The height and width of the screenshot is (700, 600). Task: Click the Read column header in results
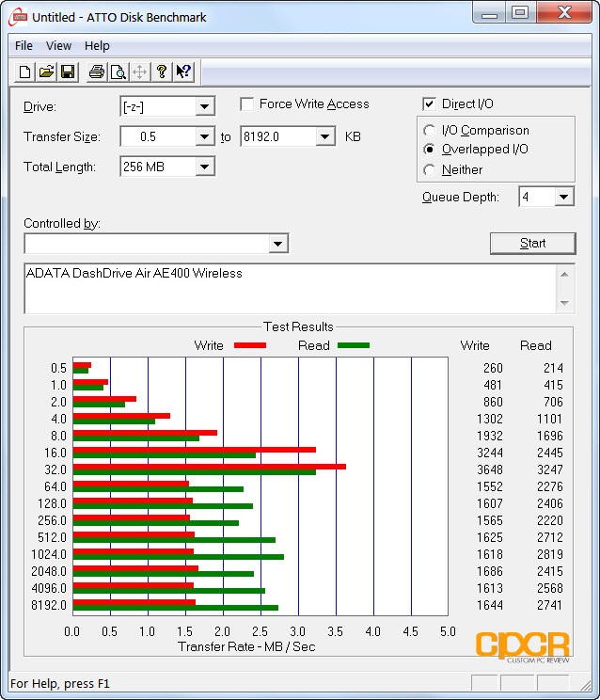click(x=536, y=345)
